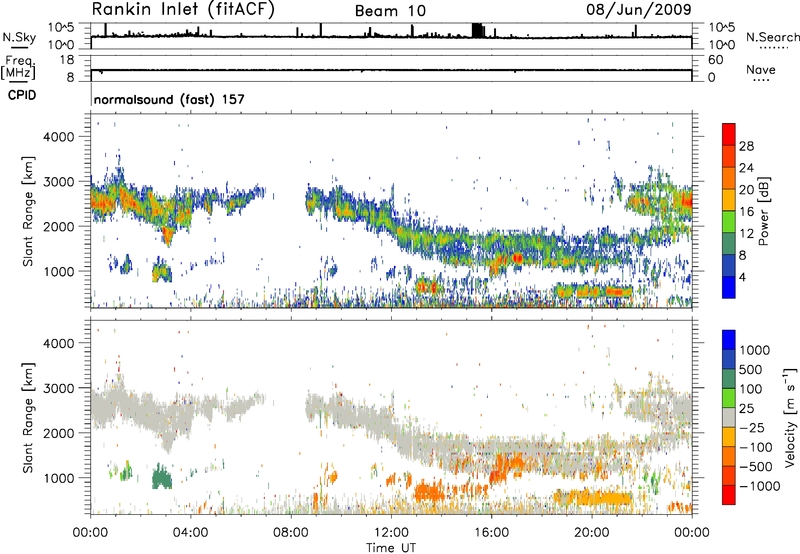Click the 'Freq. [MHz]' axis label
The width and height of the screenshot is (800, 554).
(x=19, y=67)
